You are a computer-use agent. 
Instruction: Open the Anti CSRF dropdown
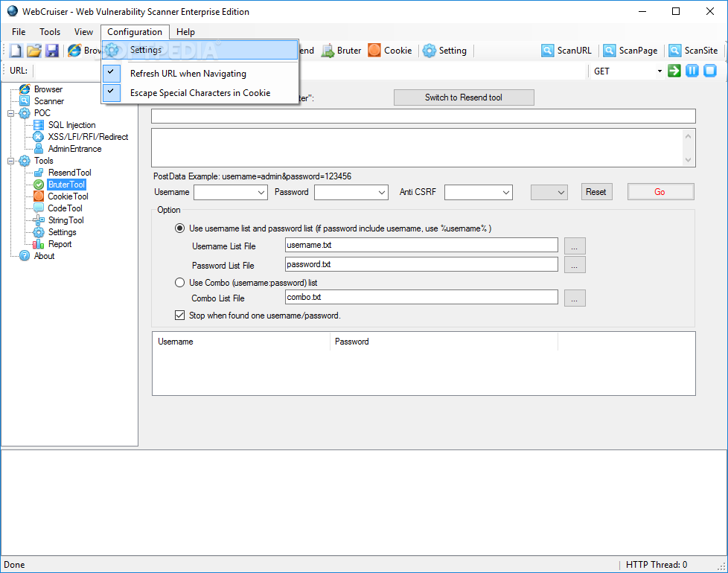(478, 192)
